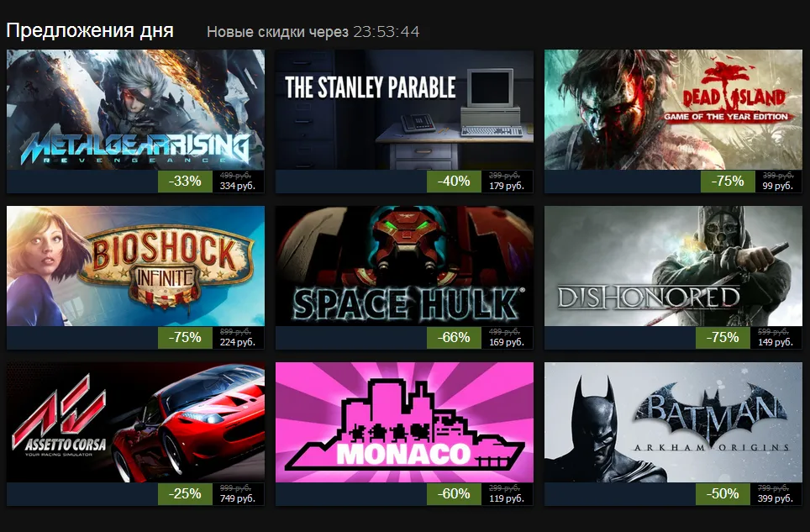Select the BioShock Infinite game banner
Image resolution: width=810 pixels, height=532 pixels.
(x=135, y=266)
